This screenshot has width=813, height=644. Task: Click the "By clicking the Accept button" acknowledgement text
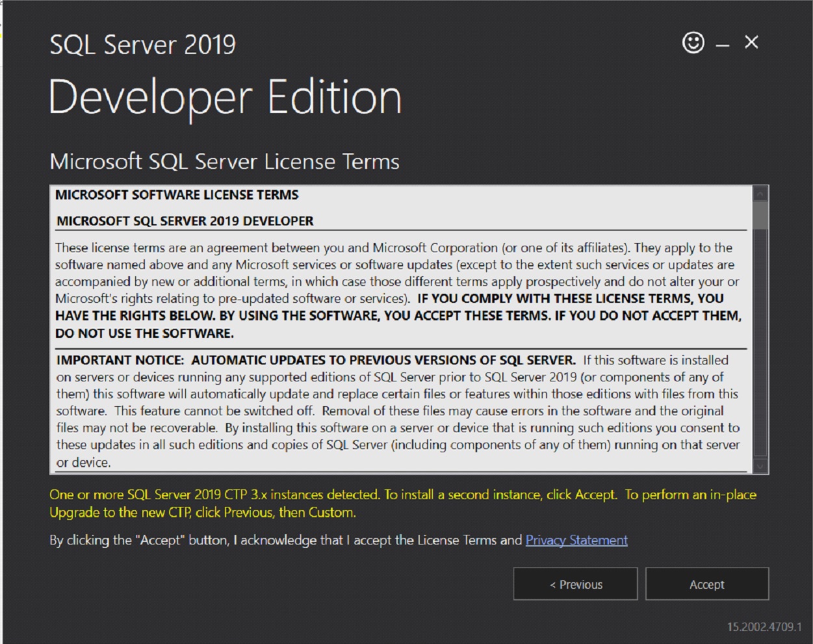[286, 540]
